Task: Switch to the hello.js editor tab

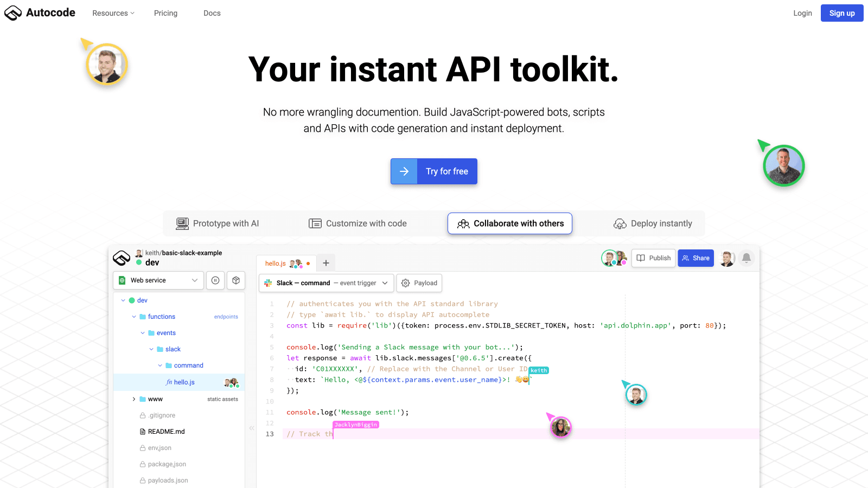Action: point(286,264)
